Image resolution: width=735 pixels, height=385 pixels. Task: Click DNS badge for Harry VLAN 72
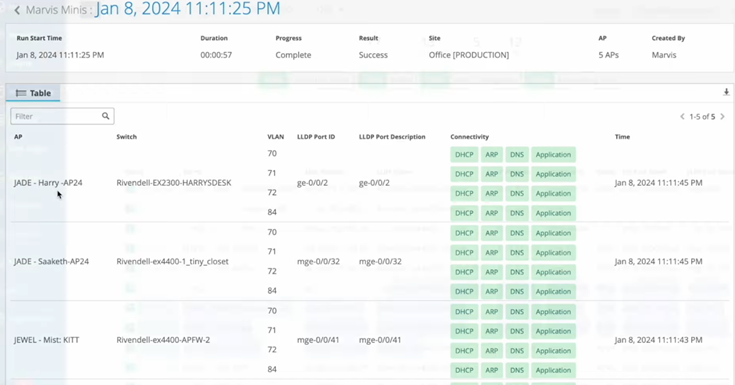click(x=517, y=193)
